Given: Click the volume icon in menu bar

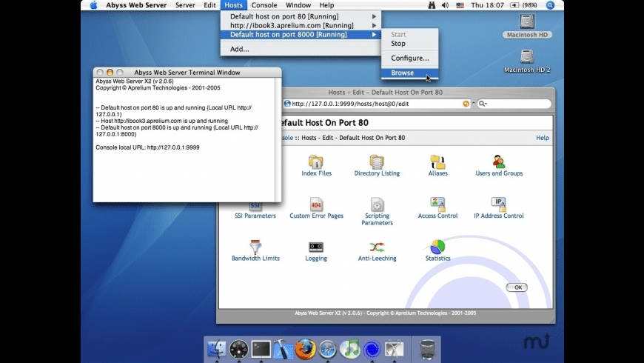Looking at the screenshot, I should pyautogui.click(x=445, y=5).
